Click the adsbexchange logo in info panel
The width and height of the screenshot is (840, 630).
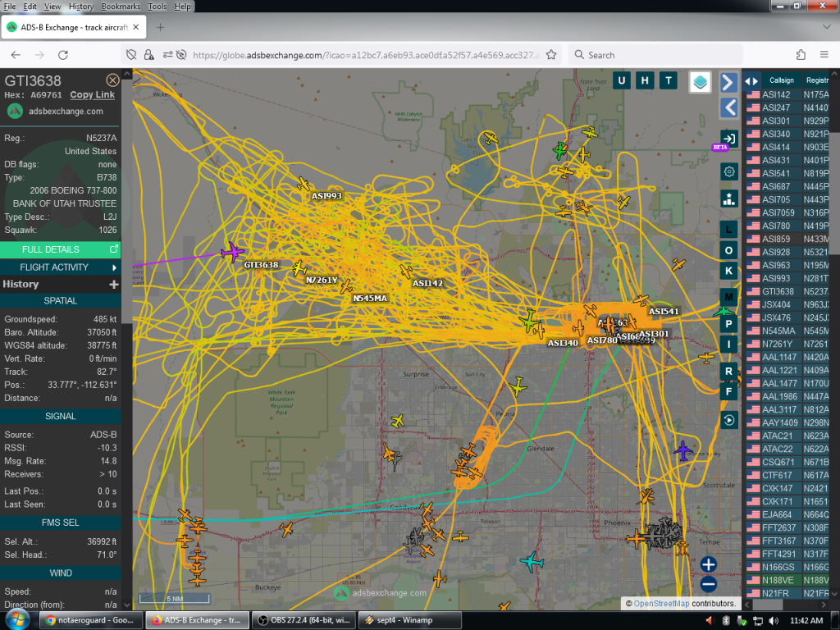click(15, 111)
